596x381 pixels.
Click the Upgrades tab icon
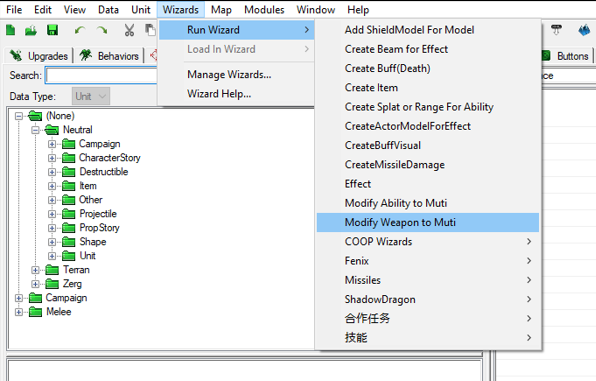pyautogui.click(x=16, y=56)
